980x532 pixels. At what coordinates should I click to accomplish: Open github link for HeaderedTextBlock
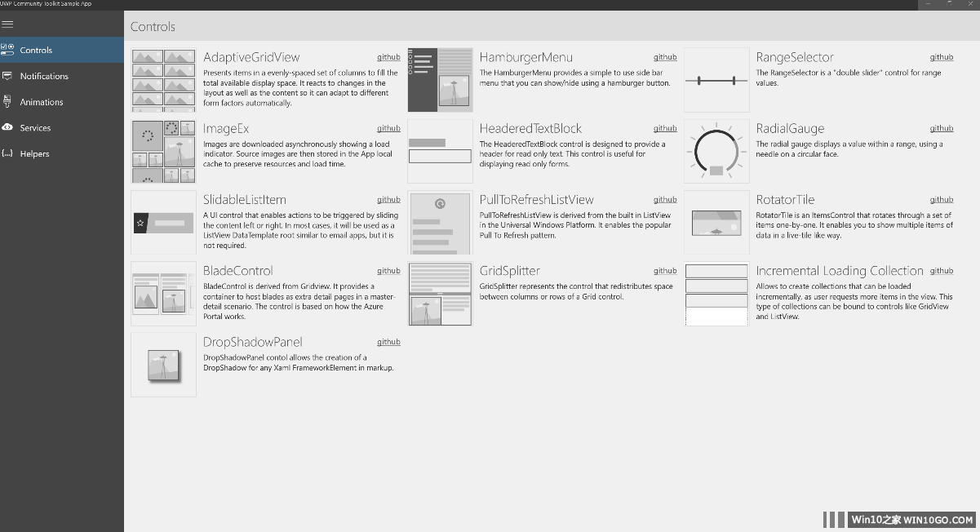pos(665,128)
